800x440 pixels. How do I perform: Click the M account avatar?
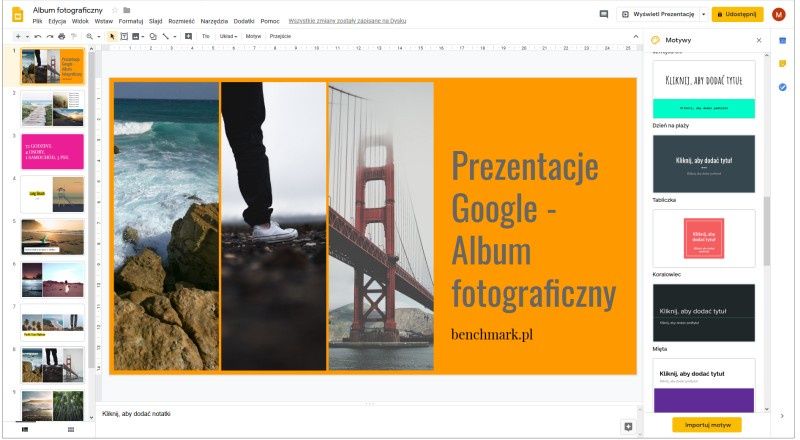(x=779, y=14)
